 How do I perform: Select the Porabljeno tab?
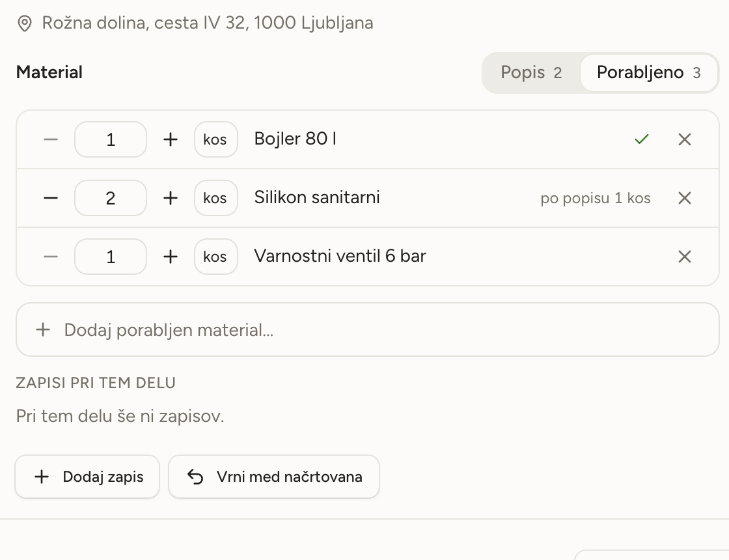[648, 72]
